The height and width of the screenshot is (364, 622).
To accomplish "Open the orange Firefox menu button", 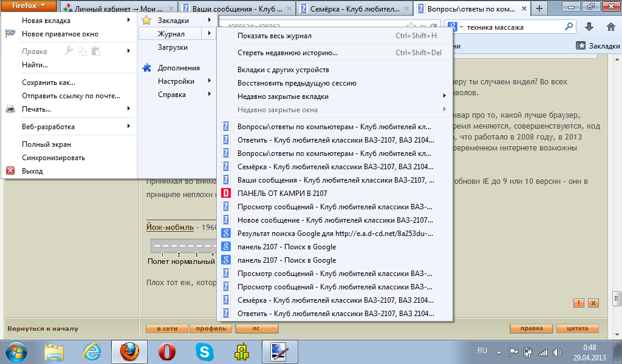I will coord(29,5).
